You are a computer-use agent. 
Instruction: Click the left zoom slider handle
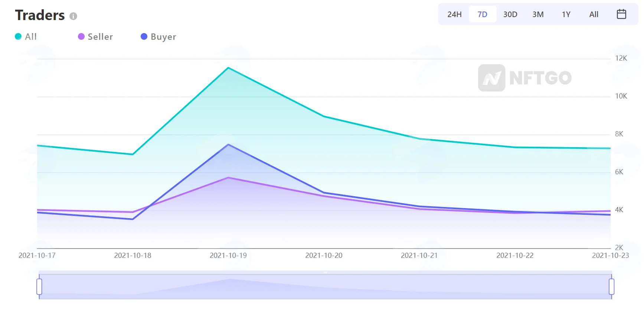click(x=39, y=287)
